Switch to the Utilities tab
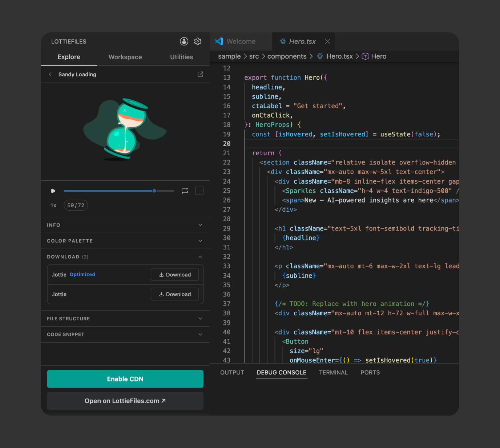 (182, 57)
